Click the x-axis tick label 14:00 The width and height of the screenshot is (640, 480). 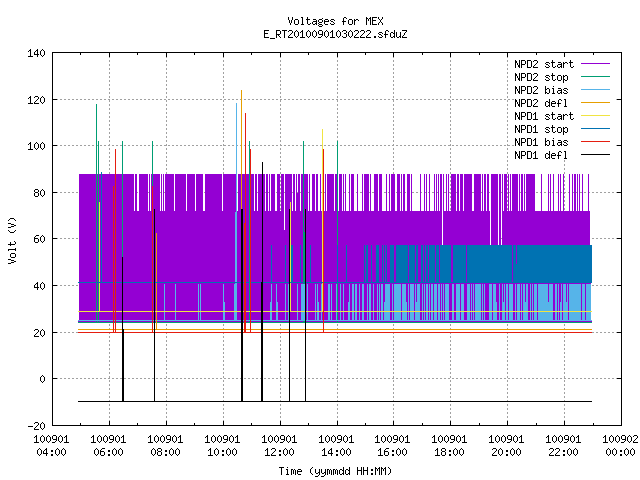336,453
